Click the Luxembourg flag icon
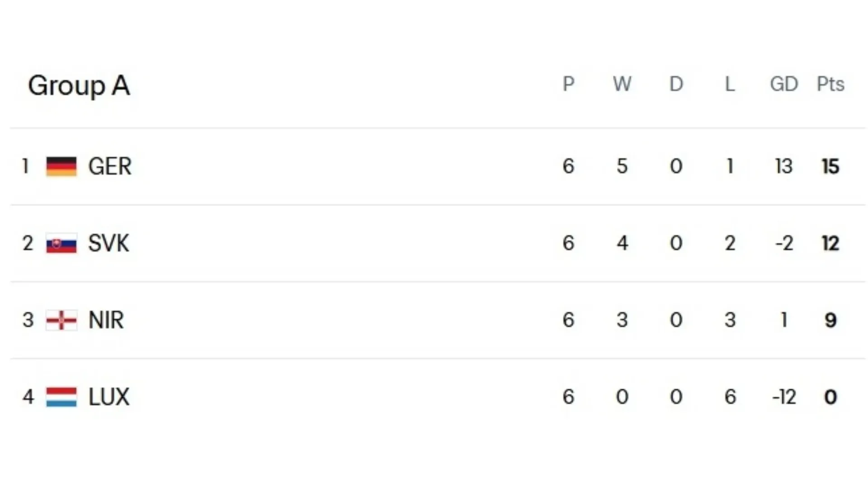 point(61,397)
